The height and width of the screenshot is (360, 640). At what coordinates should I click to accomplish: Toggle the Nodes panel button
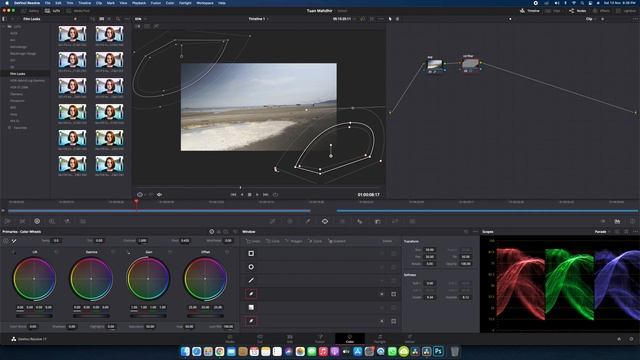578,11
